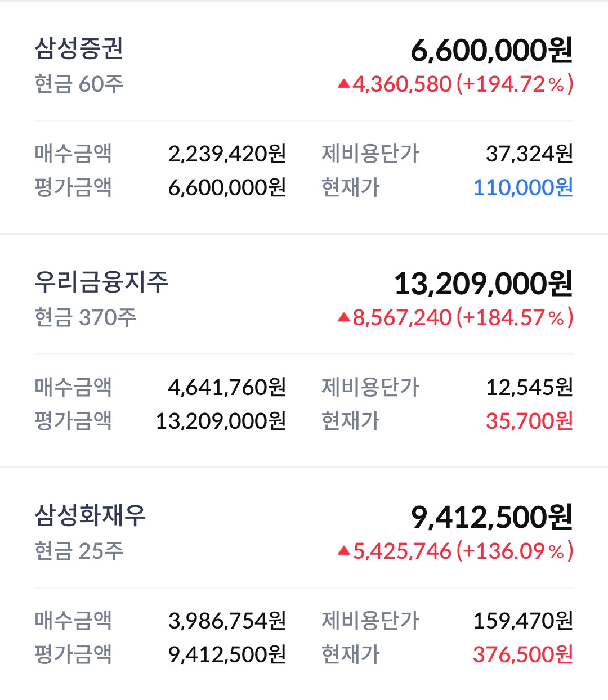Click the 37,324원 cost basis price
Viewport: 608px width, 700px height.
click(529, 154)
